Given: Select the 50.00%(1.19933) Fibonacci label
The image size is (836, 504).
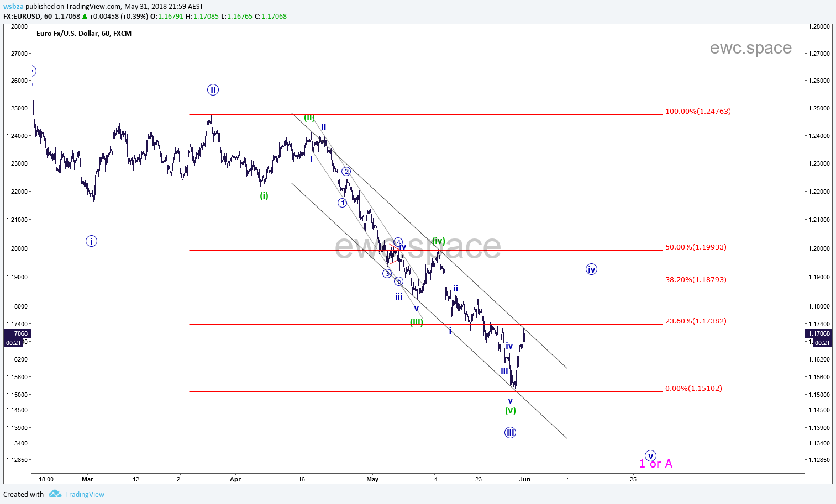Looking at the screenshot, I should tap(696, 247).
